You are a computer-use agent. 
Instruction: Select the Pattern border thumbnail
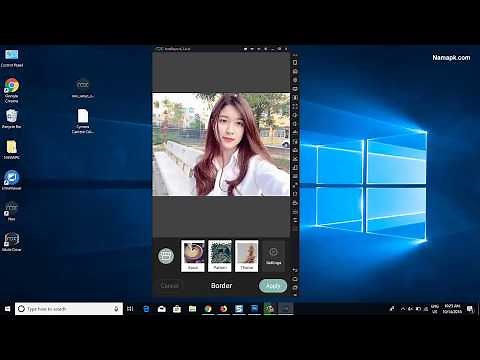pos(220,256)
